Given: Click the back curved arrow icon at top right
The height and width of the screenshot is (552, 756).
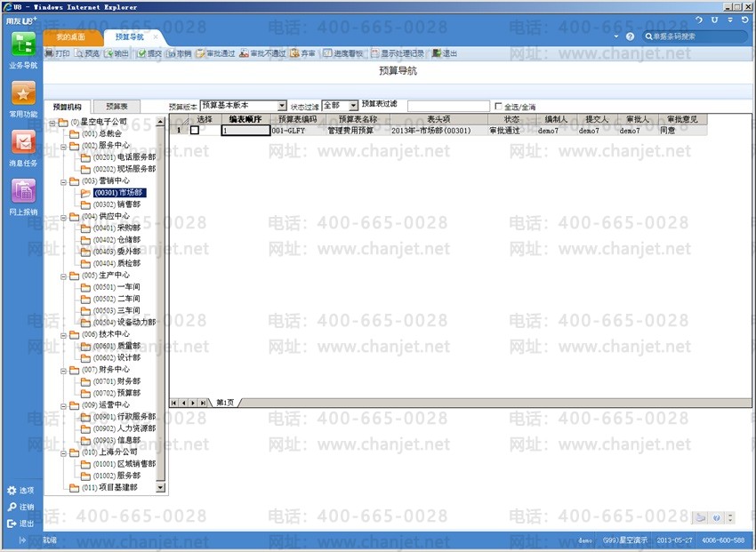Looking at the screenshot, I should pos(699,20).
